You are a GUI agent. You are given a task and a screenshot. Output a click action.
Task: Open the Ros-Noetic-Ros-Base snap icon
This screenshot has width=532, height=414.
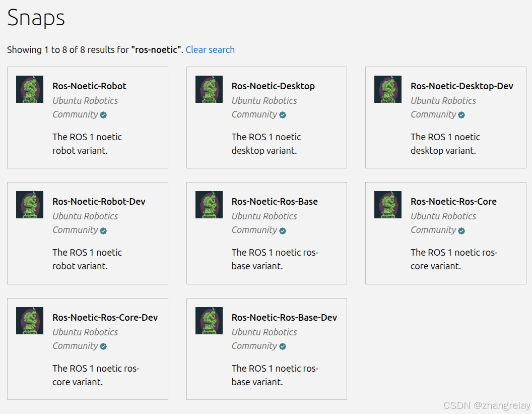click(x=209, y=205)
